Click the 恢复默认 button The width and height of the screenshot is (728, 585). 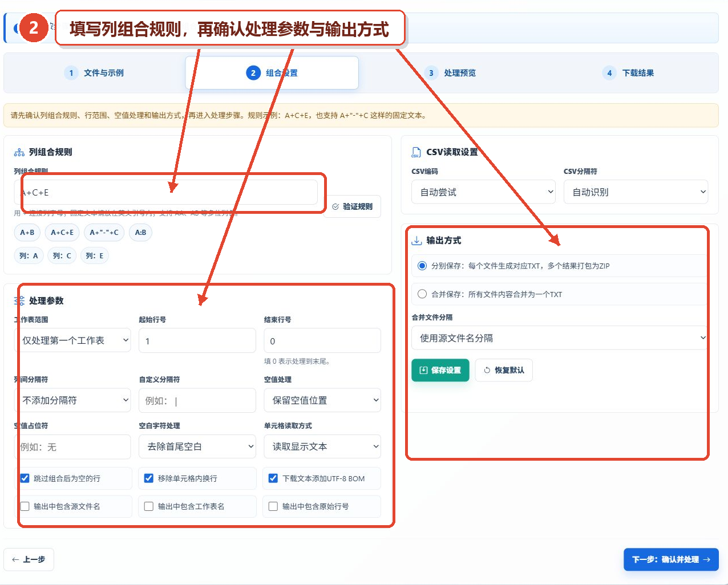point(504,370)
